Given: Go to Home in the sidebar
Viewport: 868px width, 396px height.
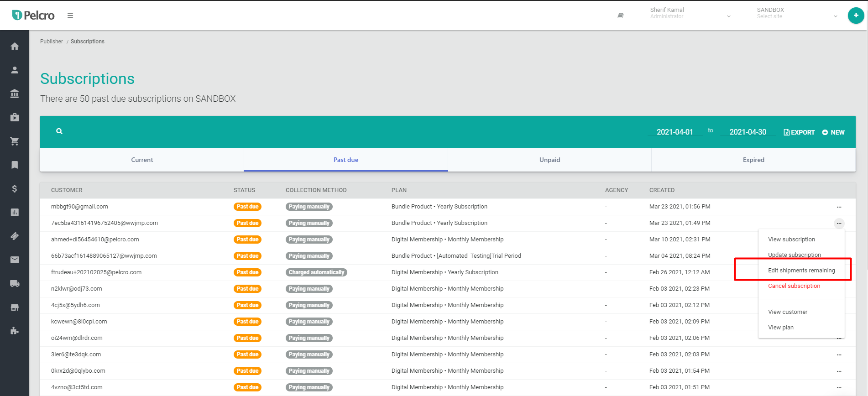Looking at the screenshot, I should (15, 46).
